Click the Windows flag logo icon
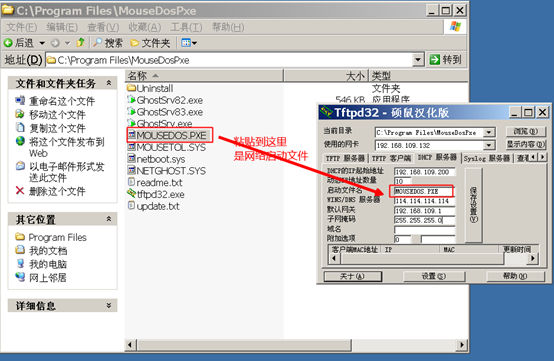The height and width of the screenshot is (361, 554). pyautogui.click(x=455, y=27)
